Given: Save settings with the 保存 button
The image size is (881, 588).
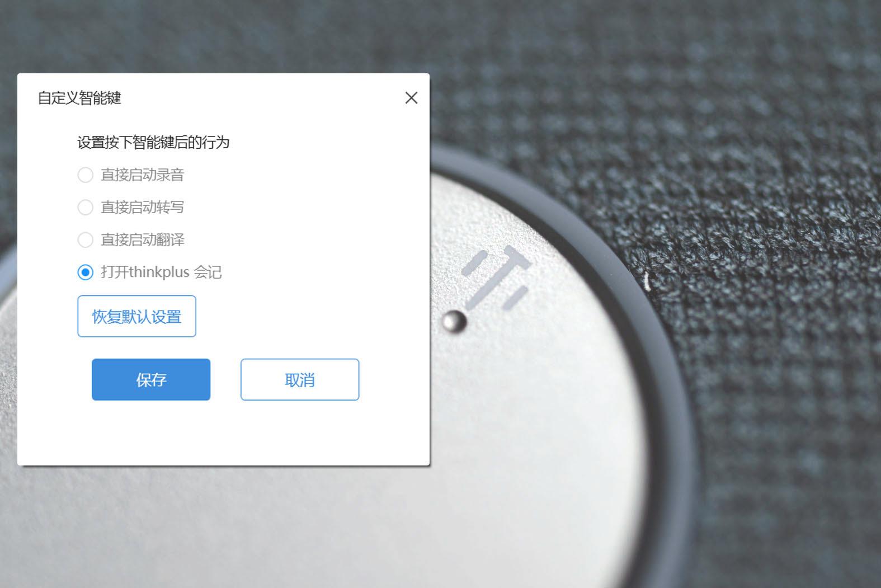Looking at the screenshot, I should pos(151,379).
